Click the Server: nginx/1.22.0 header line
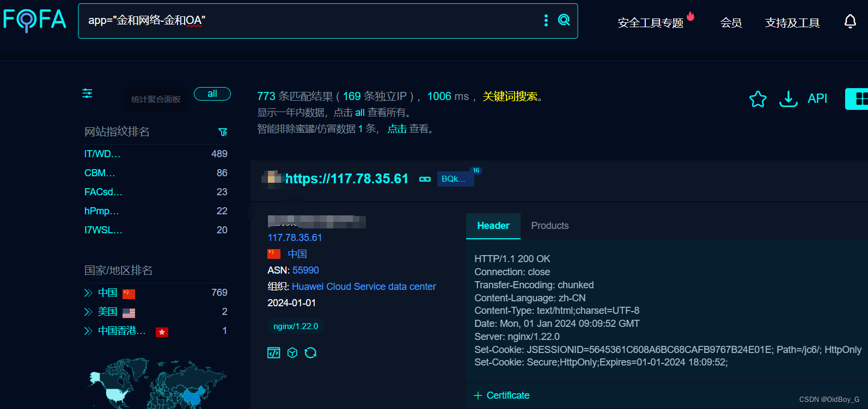Viewport: 868px width, 409px height. pos(517,337)
